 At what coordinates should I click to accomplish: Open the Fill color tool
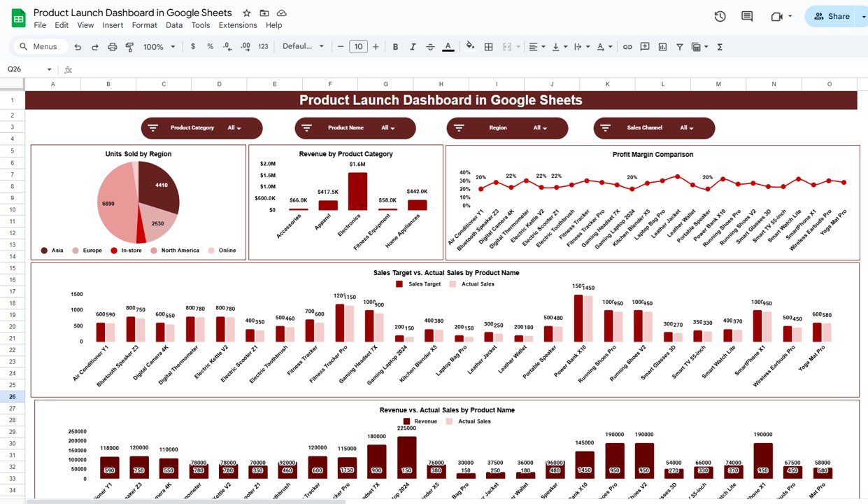(x=469, y=46)
